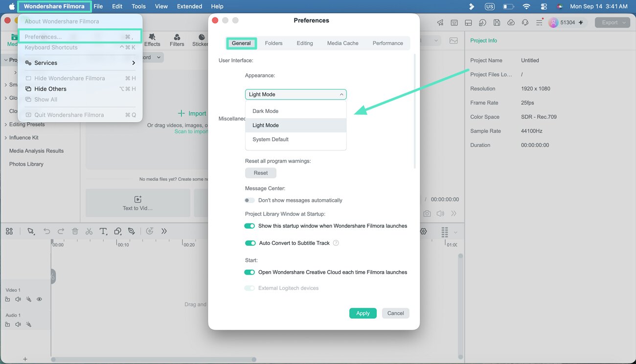
Task: Choose Dark Mode from appearance list
Action: pos(295,111)
